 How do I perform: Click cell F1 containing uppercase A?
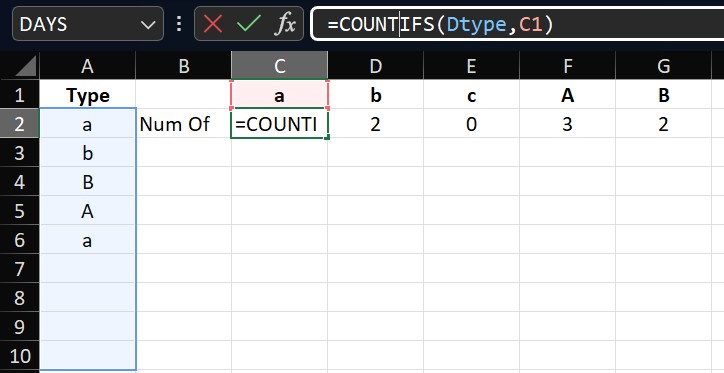(567, 95)
